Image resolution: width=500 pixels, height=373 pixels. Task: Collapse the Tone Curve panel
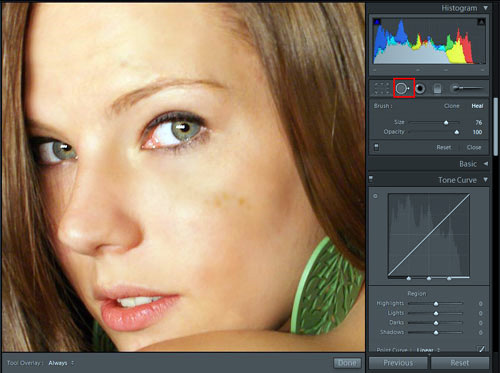click(486, 180)
